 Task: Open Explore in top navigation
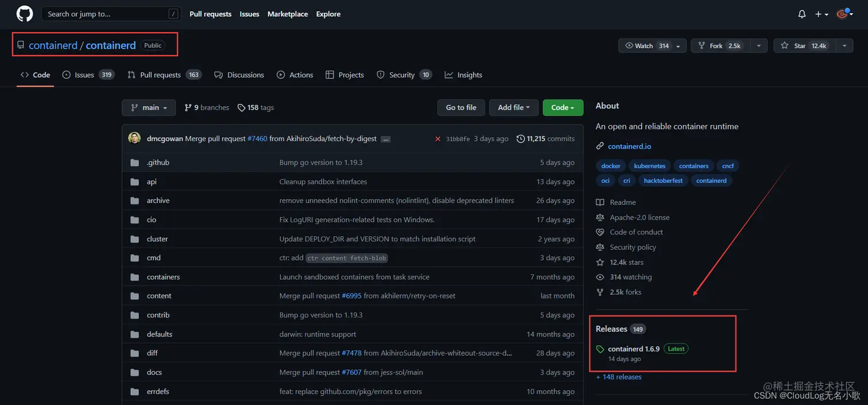click(x=328, y=14)
